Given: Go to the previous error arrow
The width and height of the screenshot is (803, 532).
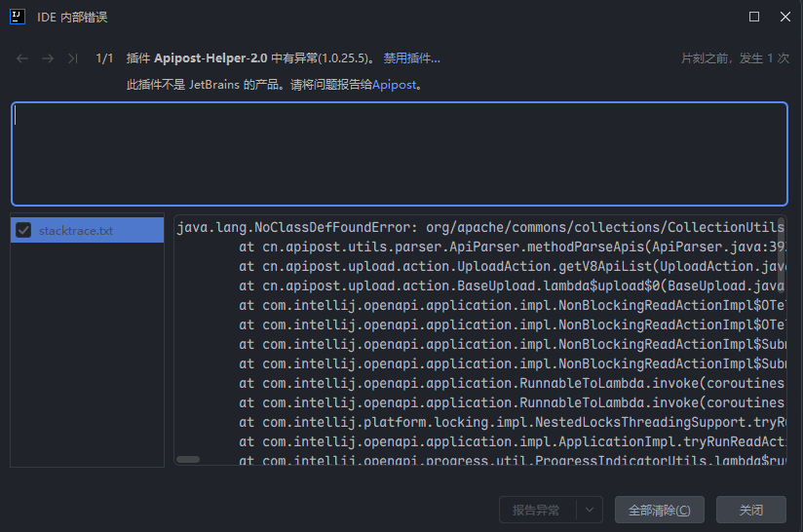Looking at the screenshot, I should click(x=22, y=58).
